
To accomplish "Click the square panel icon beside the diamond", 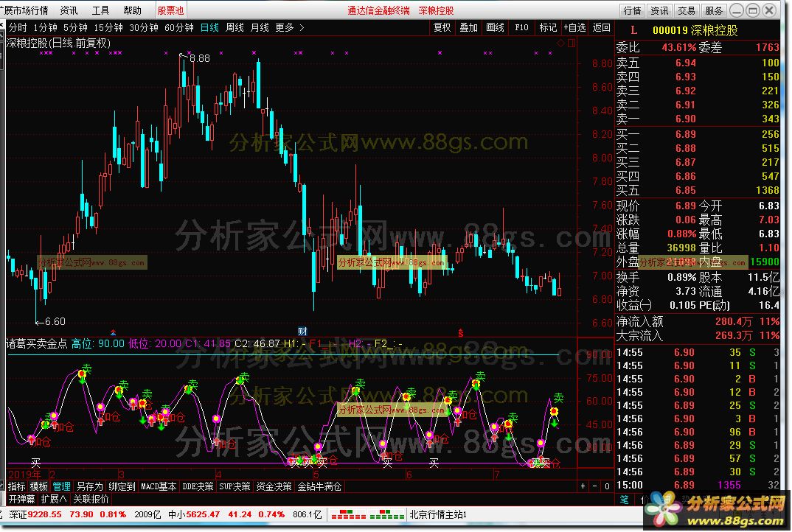I will click(x=572, y=43).
